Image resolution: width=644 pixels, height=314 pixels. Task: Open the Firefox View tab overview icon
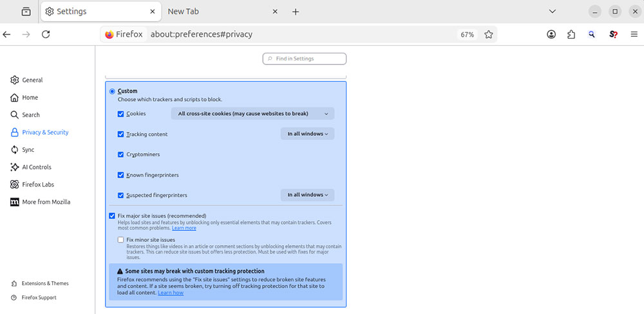pyautogui.click(x=26, y=12)
